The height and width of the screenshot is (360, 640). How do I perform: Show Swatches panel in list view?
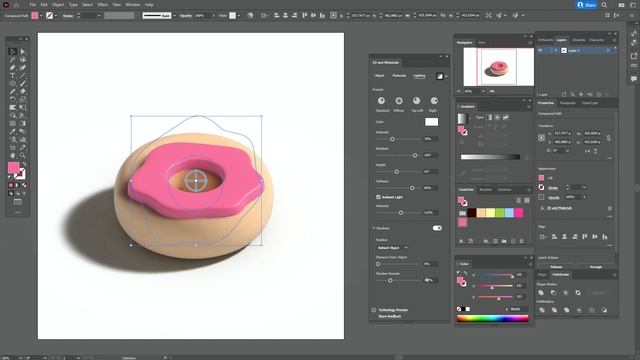(x=518, y=200)
